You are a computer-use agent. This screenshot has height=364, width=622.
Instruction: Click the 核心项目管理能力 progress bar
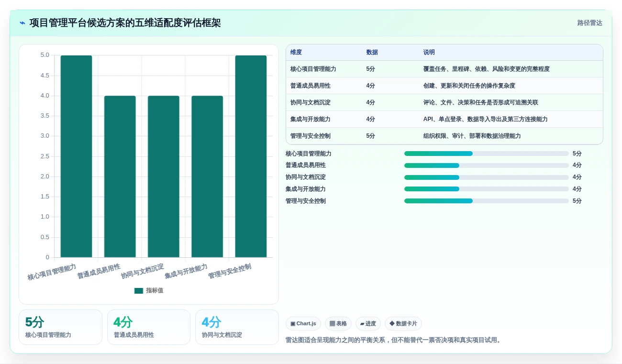point(487,154)
